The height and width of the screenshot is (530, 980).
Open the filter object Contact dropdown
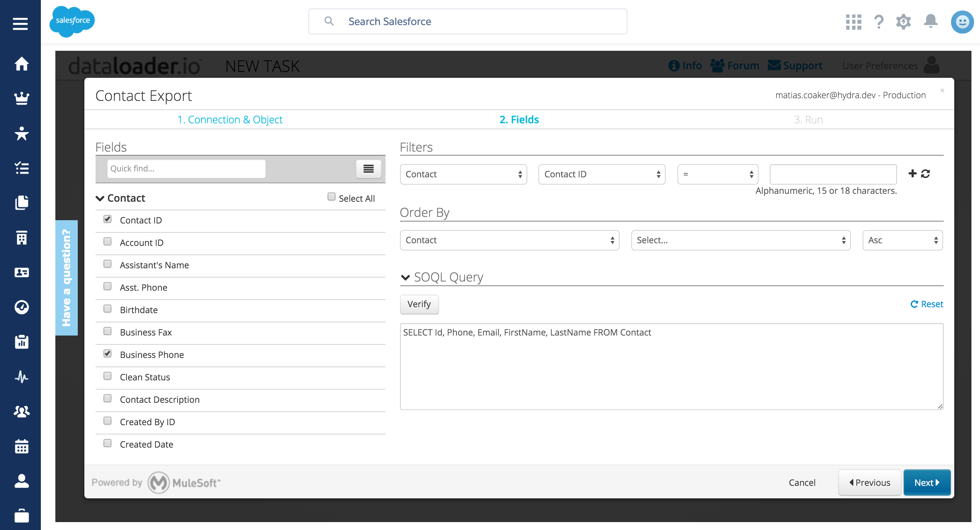(463, 174)
